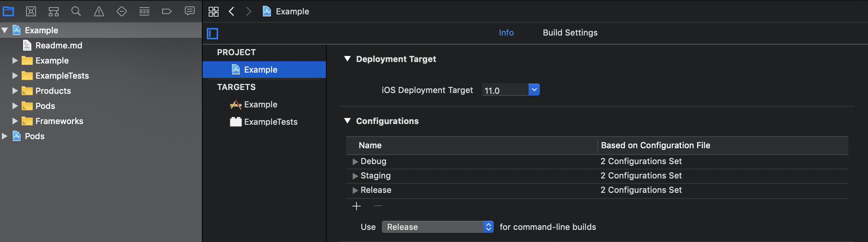
Task: Click the Example title in jump bar
Action: pos(293,12)
